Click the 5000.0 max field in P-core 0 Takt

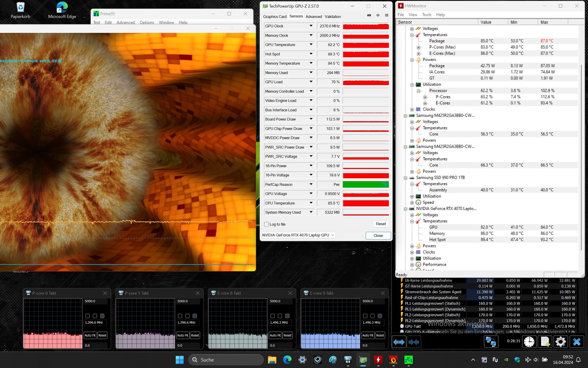(x=96, y=301)
